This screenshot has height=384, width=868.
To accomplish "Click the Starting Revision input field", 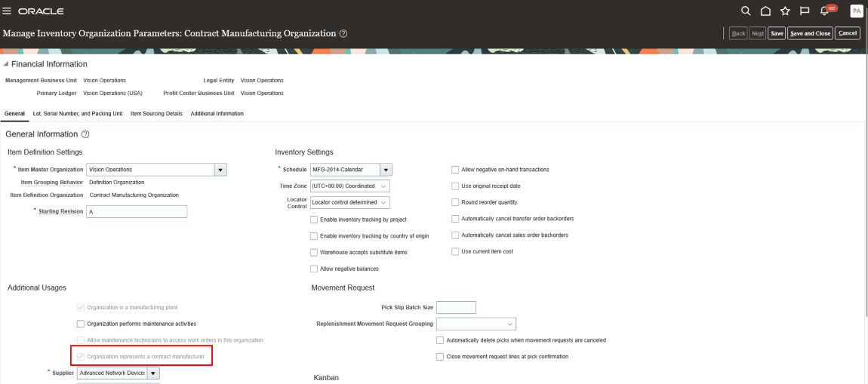I will 137,211.
